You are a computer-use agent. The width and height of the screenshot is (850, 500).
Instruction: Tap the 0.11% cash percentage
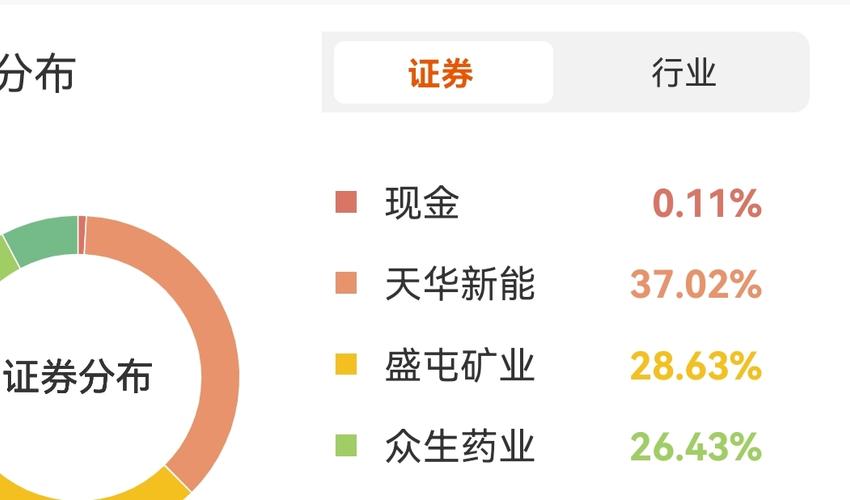tap(707, 204)
